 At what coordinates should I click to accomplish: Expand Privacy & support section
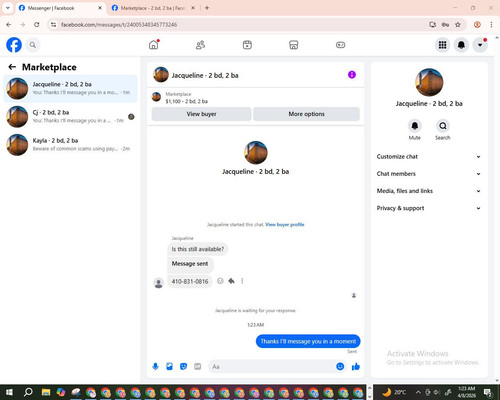click(429, 208)
